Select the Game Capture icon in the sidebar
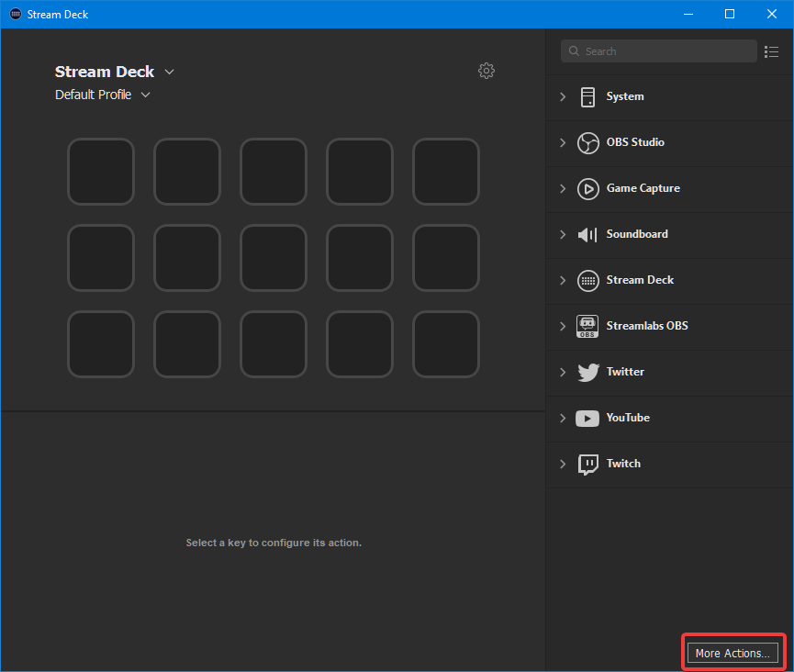This screenshot has height=672, width=794. pyautogui.click(x=587, y=188)
